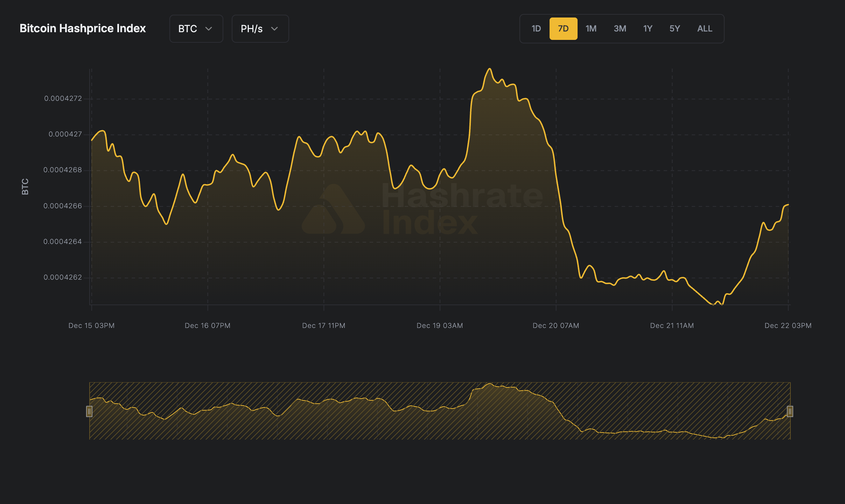The height and width of the screenshot is (504, 845).
Task: Click the BTC dropdown chevron
Action: (209, 29)
